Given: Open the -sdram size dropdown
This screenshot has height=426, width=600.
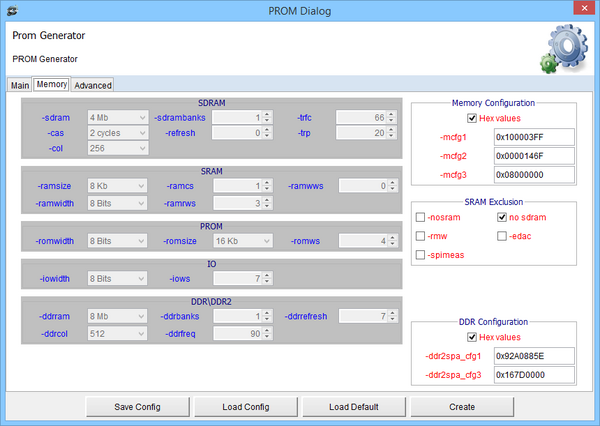Looking at the screenshot, I should (x=118, y=118).
